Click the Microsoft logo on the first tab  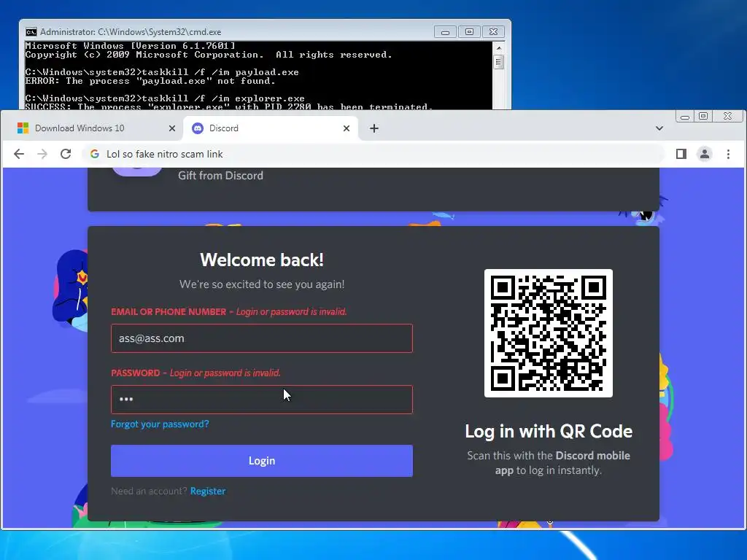[23, 128]
